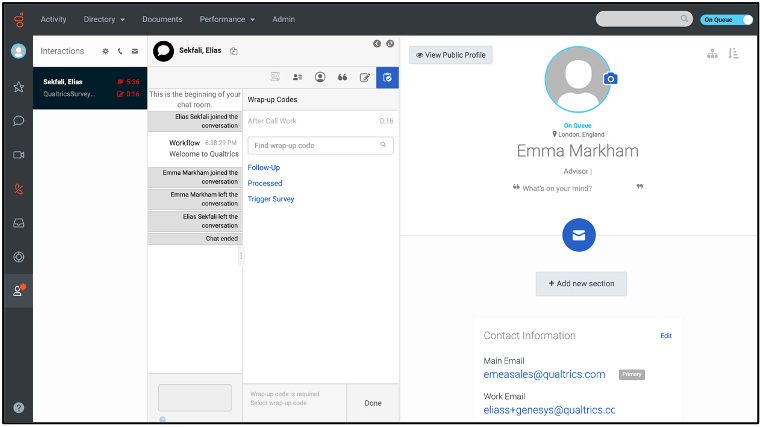This screenshot has width=760, height=427.
Task: Open the video camera sidebar icon
Action: click(x=18, y=155)
